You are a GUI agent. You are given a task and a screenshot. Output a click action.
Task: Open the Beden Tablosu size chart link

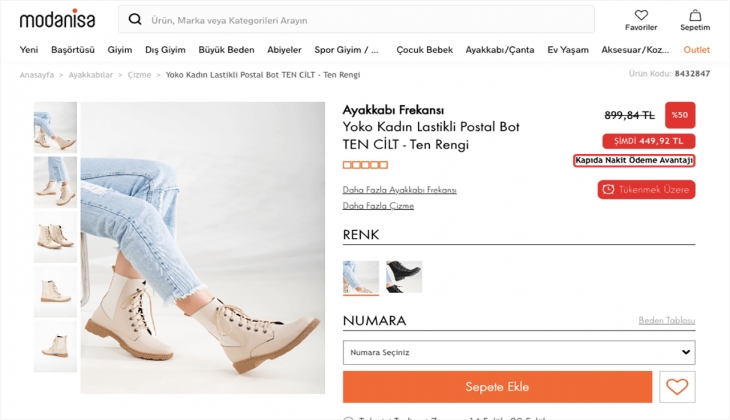pos(666,321)
